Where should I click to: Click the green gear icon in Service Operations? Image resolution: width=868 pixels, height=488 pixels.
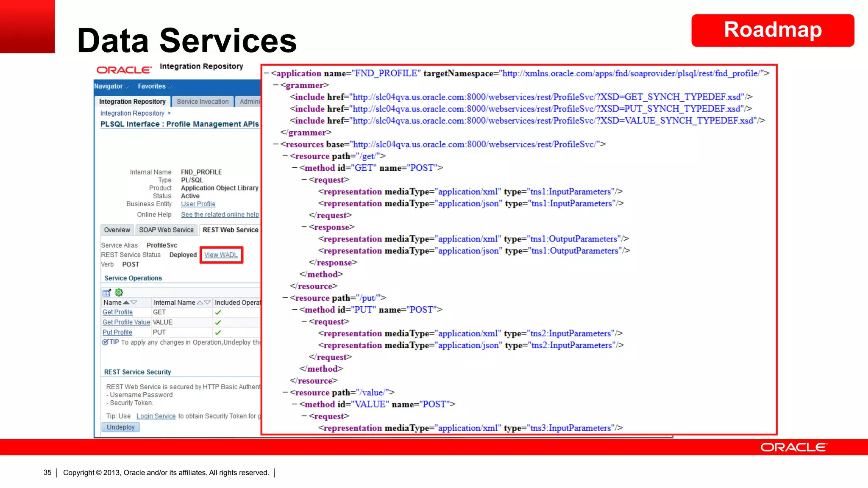[119, 292]
